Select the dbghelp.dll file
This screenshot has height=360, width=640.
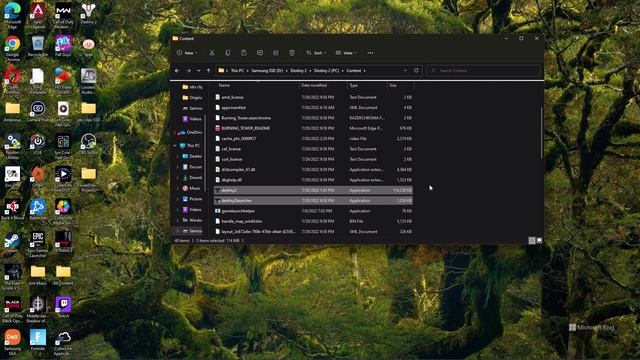[313, 180]
